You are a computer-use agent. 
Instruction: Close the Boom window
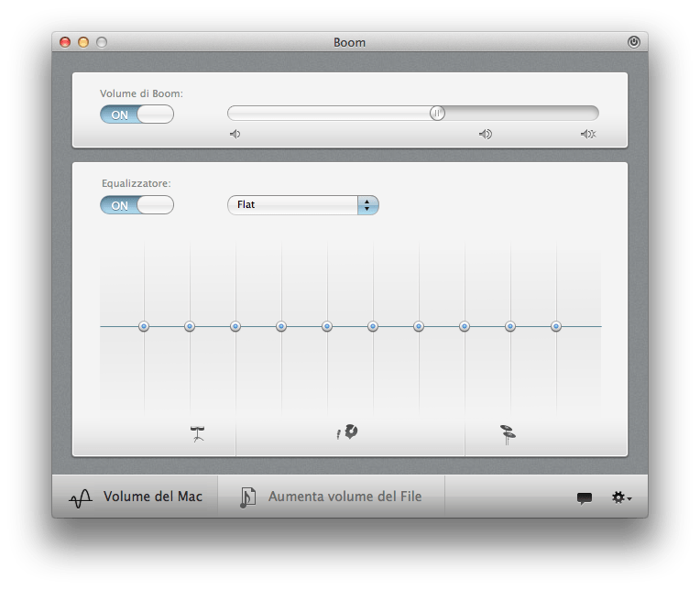[x=65, y=42]
